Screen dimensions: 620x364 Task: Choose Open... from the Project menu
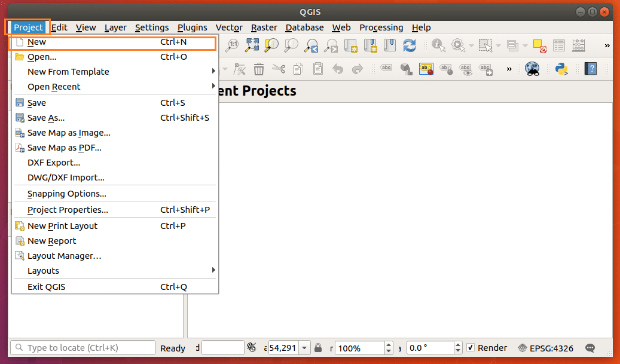[115, 57]
